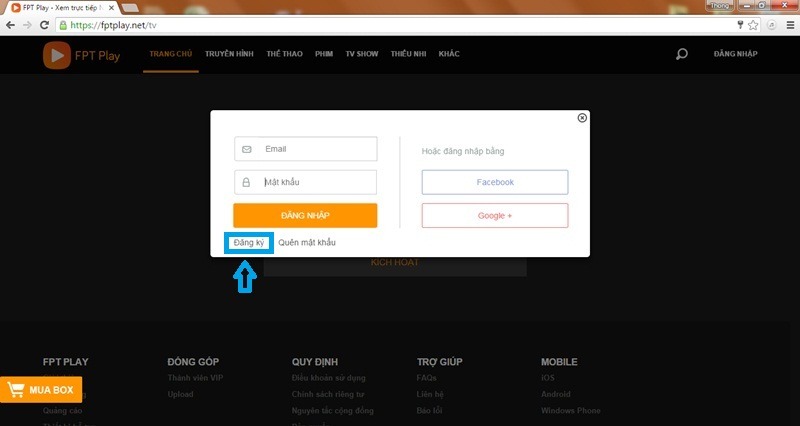Open the site search magnifier icon
Viewport: 800px width, 426px height.
[682, 55]
